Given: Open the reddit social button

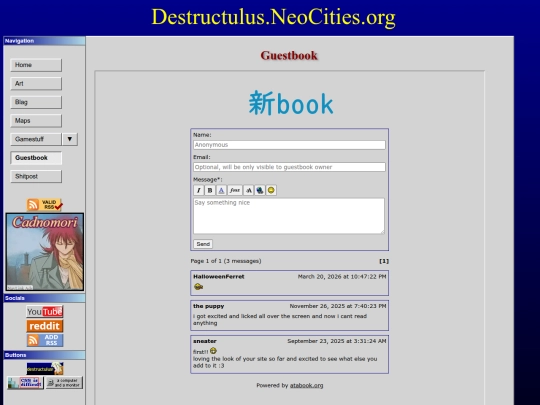Looking at the screenshot, I should [45, 326].
